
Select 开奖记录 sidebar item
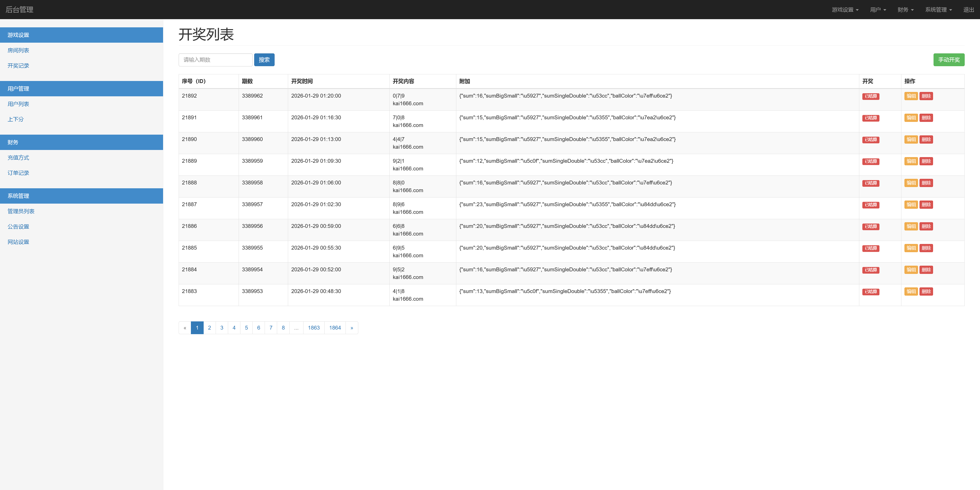[18, 65]
